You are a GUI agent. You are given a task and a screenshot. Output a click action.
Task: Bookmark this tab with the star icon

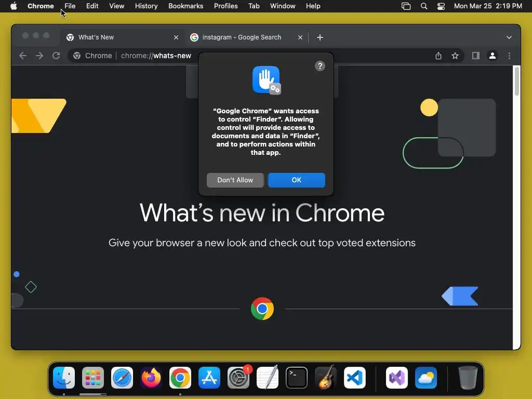[455, 56]
